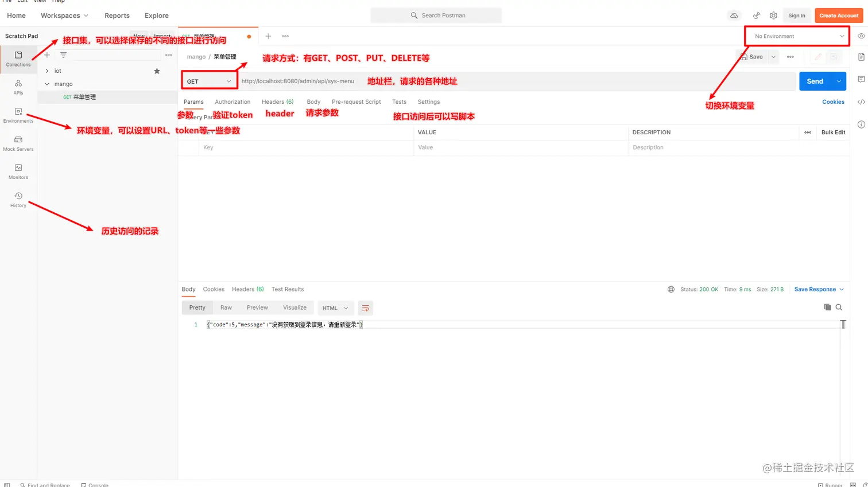The image size is (868, 487).
Task: Click the Sign In button
Action: (797, 15)
